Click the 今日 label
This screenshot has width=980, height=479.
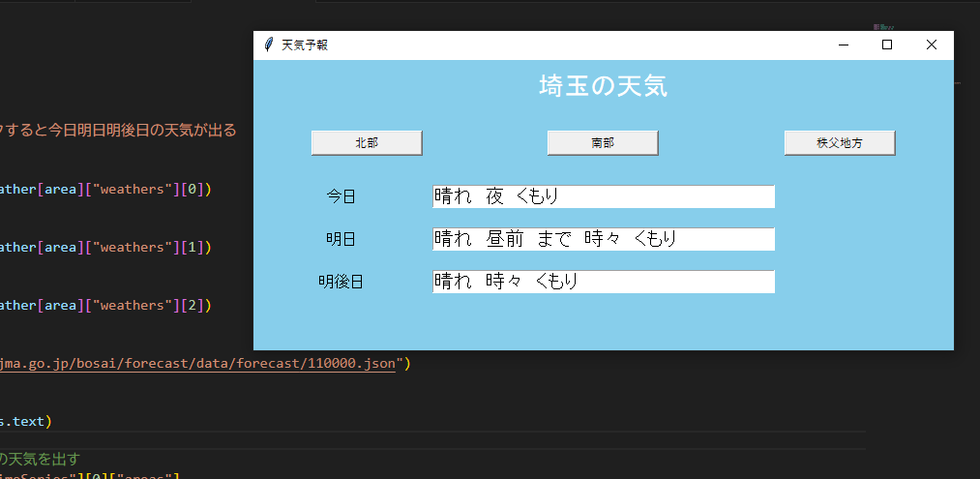coord(341,196)
